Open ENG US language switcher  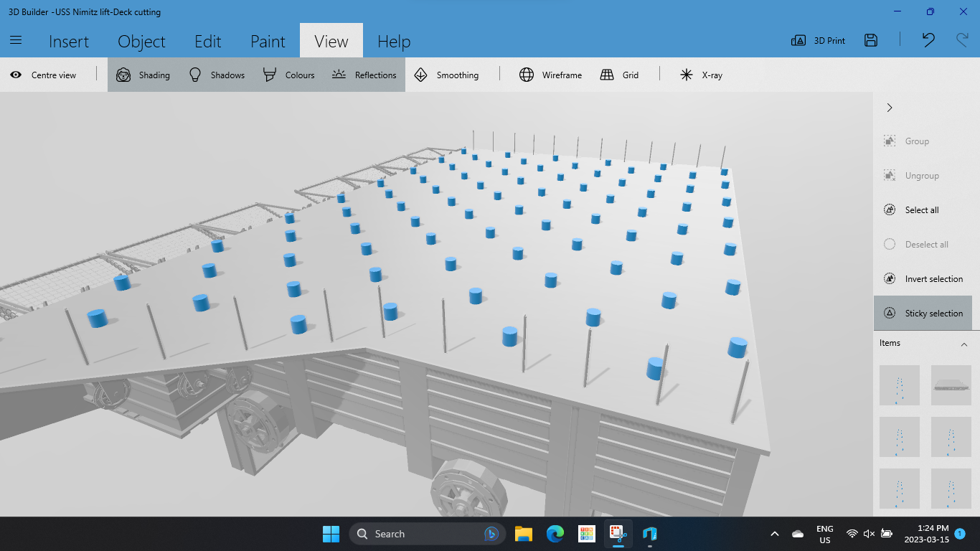(825, 534)
